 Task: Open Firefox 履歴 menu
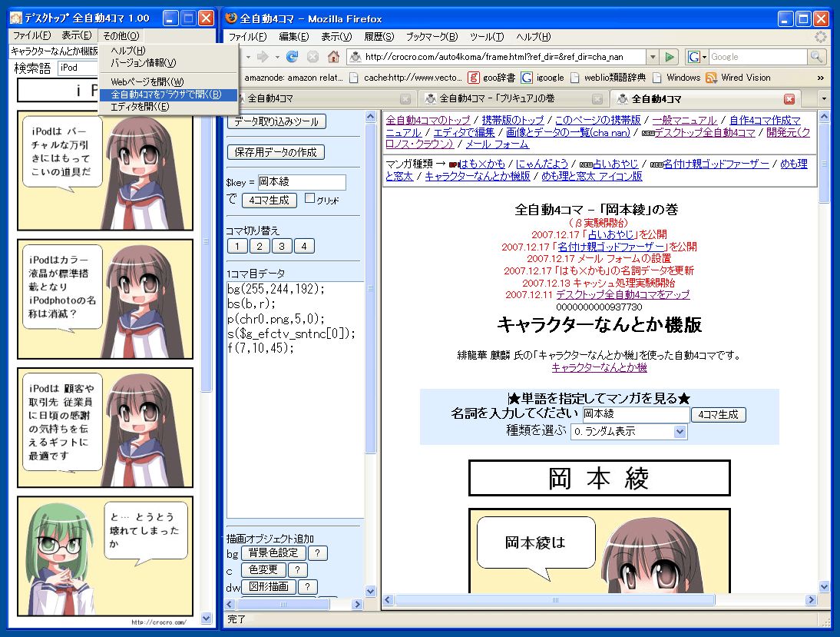tap(379, 36)
